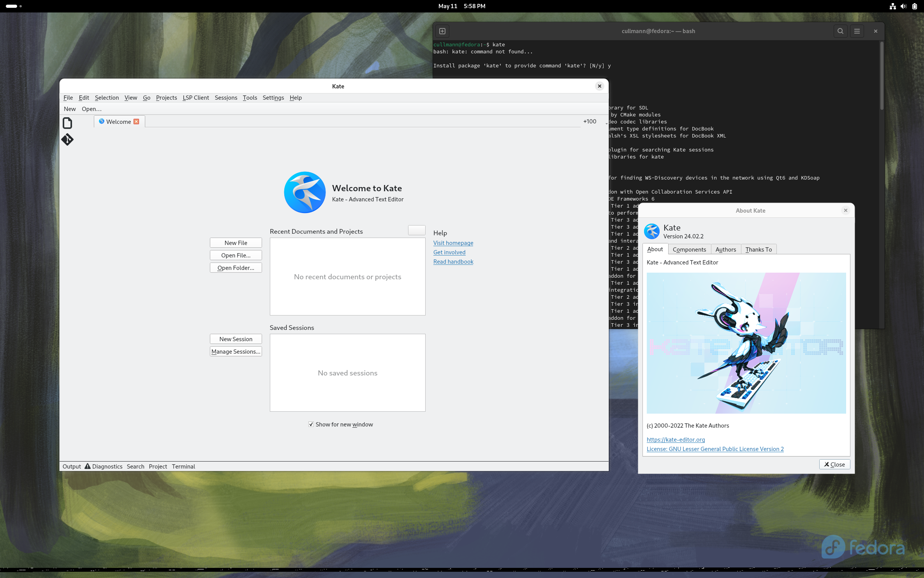The width and height of the screenshot is (924, 578).
Task: Open the Selection menu
Action: tap(107, 98)
